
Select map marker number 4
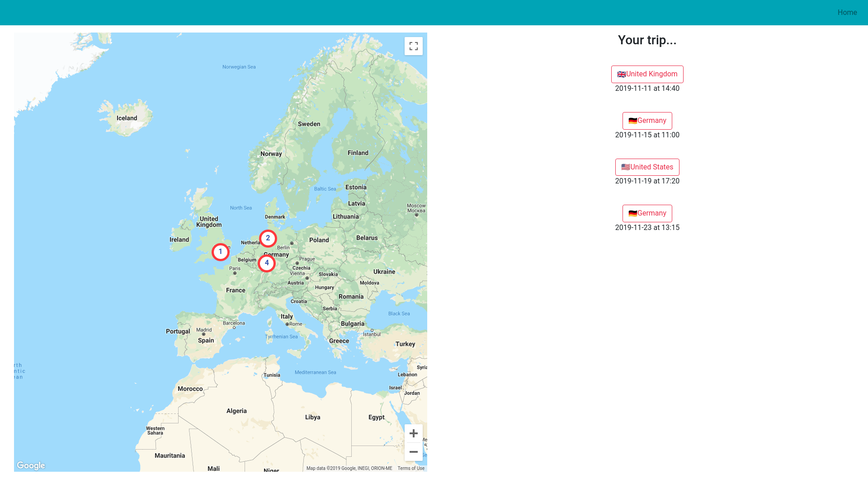[267, 263]
